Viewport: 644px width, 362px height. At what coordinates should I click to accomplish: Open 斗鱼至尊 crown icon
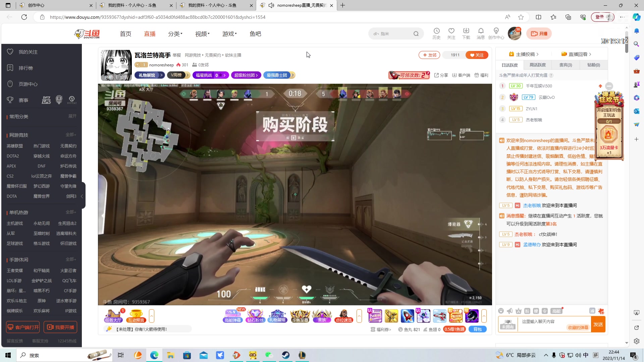300,316
